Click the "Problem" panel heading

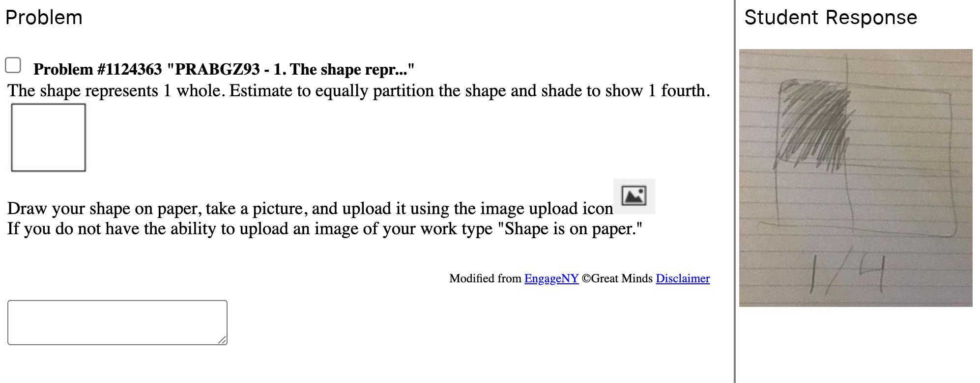[x=44, y=18]
